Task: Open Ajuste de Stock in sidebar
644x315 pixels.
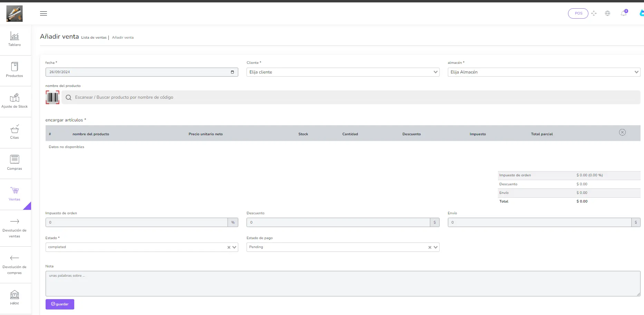Action: point(15,101)
